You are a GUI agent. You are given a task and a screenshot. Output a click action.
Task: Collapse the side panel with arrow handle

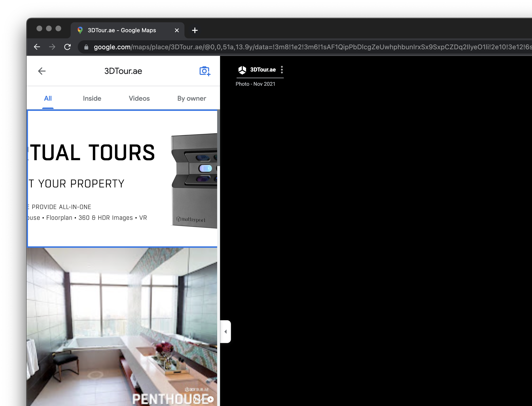tap(226, 332)
